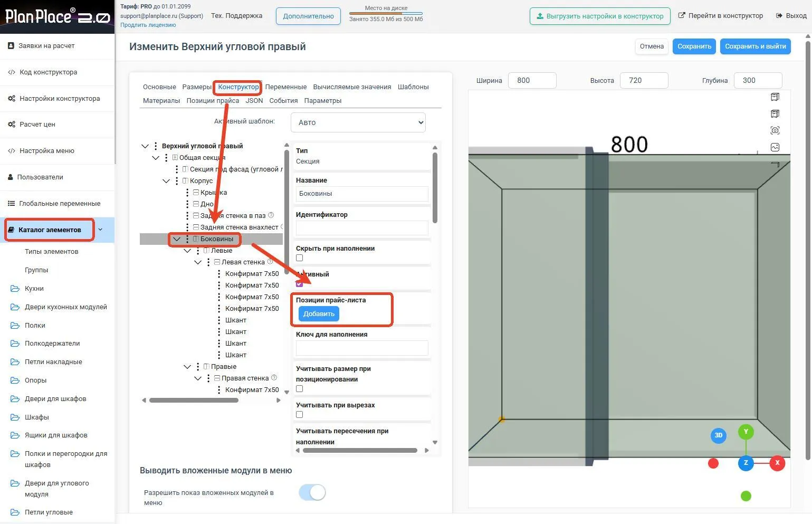Check the Скрыть при наполнении checkbox
Image resolution: width=812 pixels, height=524 pixels.
point(299,258)
